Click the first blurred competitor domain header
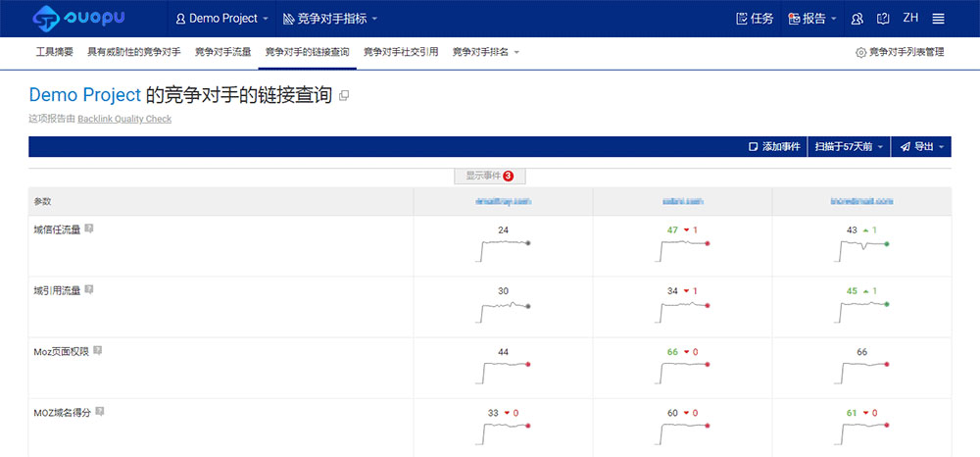Image resolution: width=980 pixels, height=457 pixels. 503,201
